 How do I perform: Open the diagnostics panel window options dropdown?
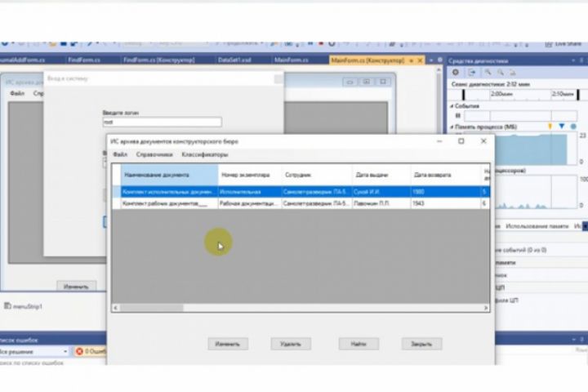click(x=574, y=60)
